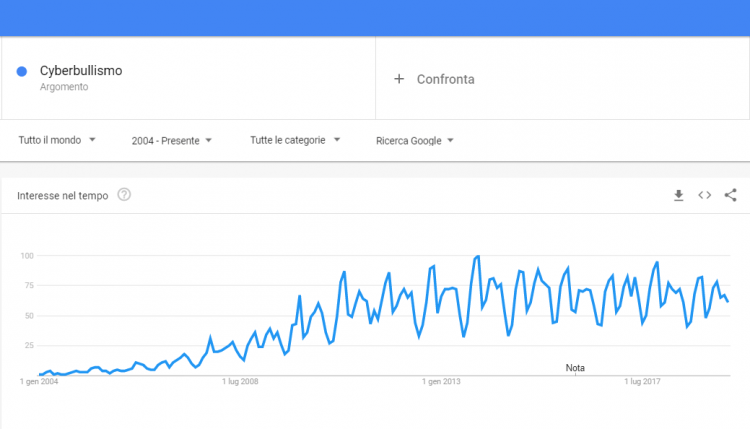Open the Ricerca Google search type dropdown
This screenshot has height=429, width=750.
tap(415, 141)
